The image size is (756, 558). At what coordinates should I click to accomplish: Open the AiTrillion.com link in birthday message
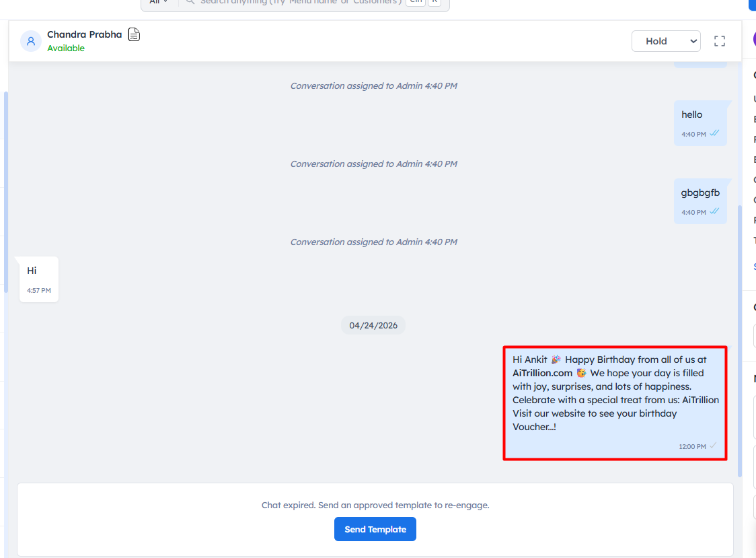tap(542, 373)
